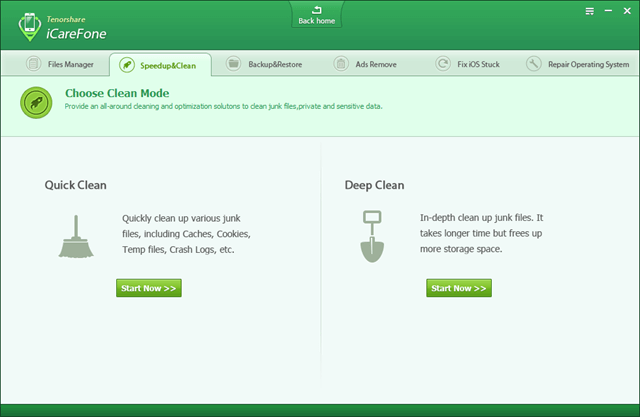Click the Choose Clean Mode heading
This screenshot has height=417, width=640.
(x=117, y=93)
